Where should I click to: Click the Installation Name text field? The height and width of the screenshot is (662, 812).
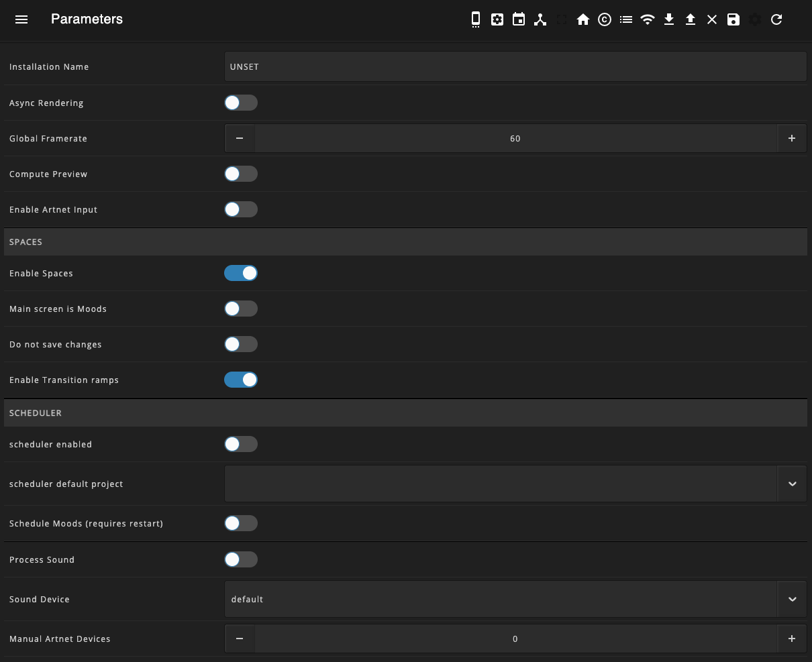(515, 66)
